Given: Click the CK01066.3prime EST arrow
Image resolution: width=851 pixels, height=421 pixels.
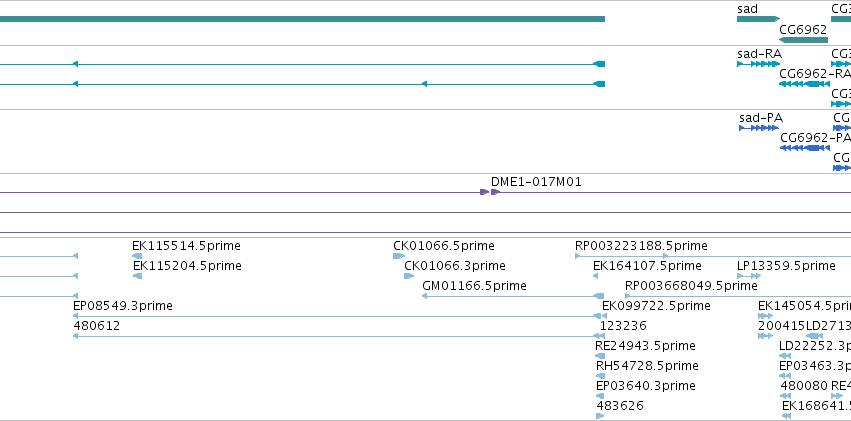Looking at the screenshot, I should 409,276.
